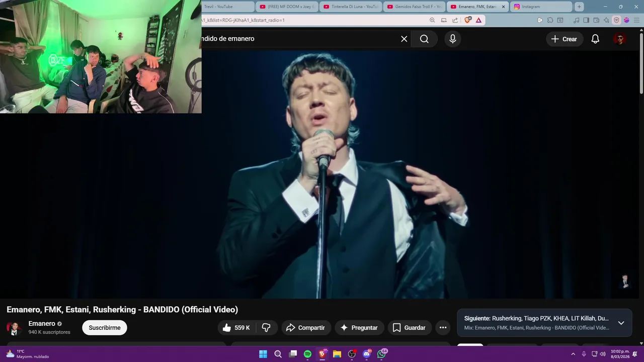Click the Compartir share button
The image size is (644, 362).
point(306,328)
